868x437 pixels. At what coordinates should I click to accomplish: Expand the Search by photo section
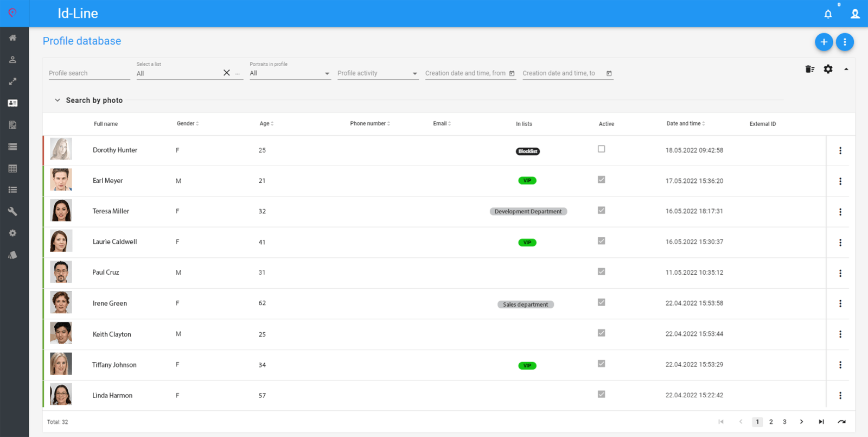click(x=88, y=100)
